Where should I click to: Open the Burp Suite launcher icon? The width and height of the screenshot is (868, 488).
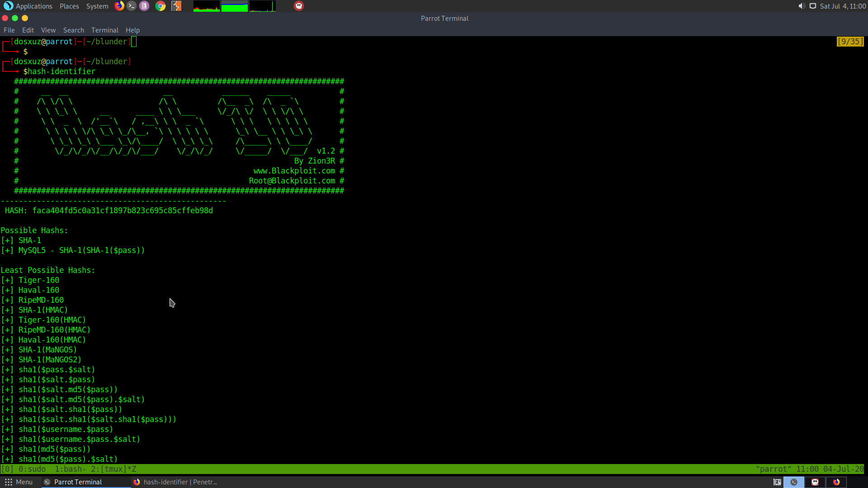(x=176, y=6)
